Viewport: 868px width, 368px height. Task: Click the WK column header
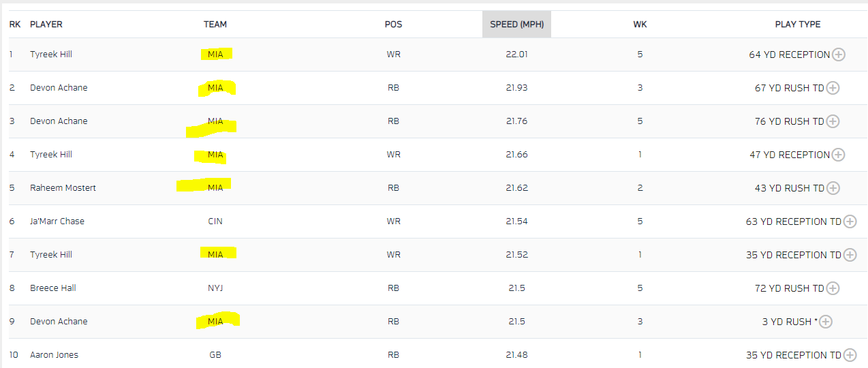[x=640, y=24]
